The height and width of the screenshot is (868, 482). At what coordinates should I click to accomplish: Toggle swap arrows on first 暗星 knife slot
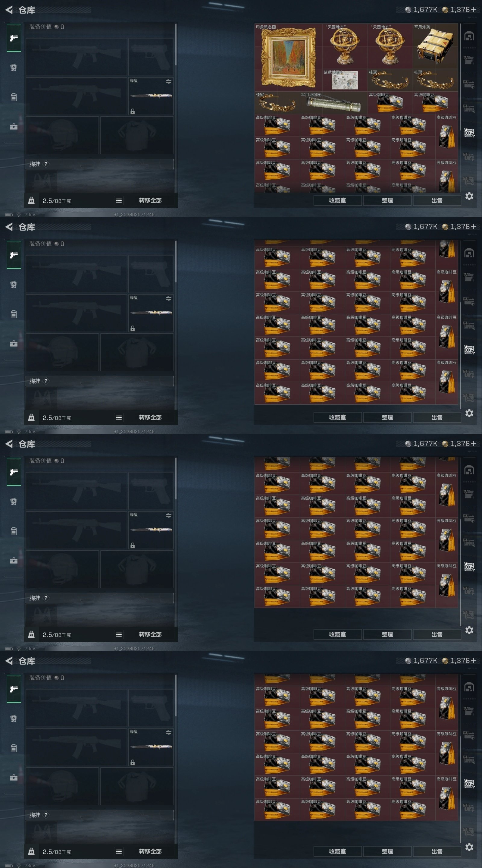(168, 82)
